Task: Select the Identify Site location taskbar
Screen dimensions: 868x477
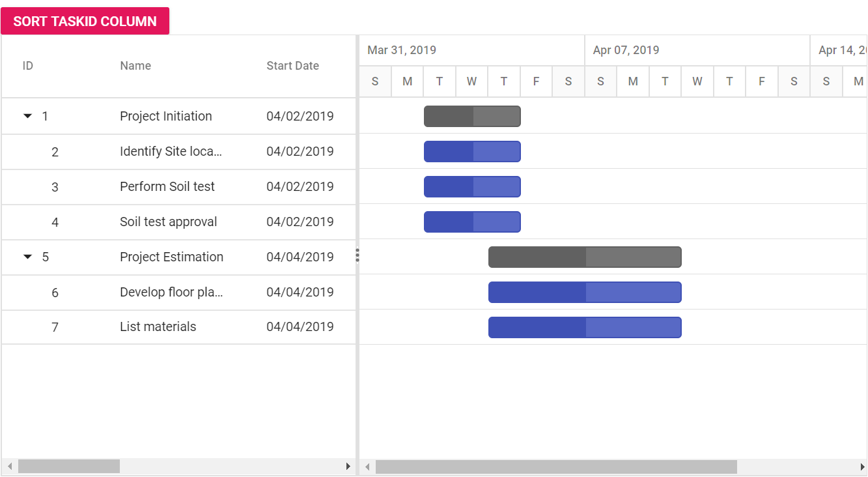Action: [472, 151]
